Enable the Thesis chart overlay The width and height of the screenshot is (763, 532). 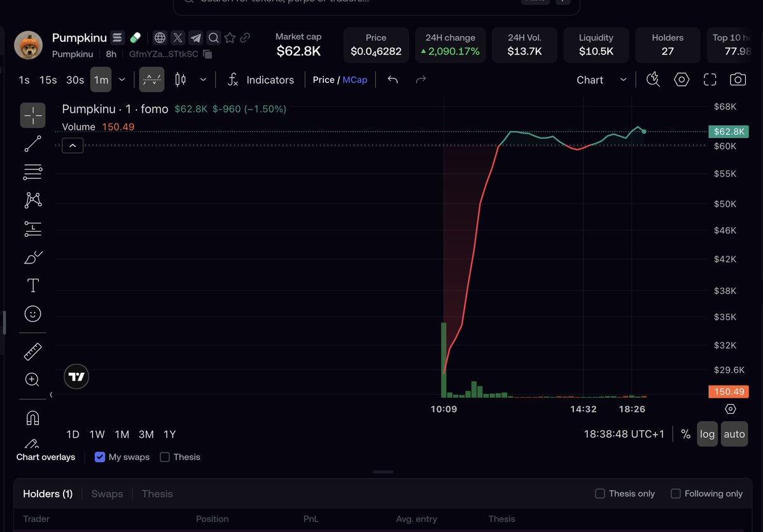click(x=165, y=457)
